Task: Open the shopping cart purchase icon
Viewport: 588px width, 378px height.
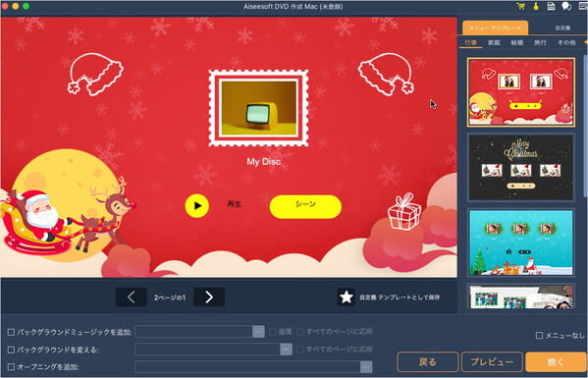Action: coord(520,6)
